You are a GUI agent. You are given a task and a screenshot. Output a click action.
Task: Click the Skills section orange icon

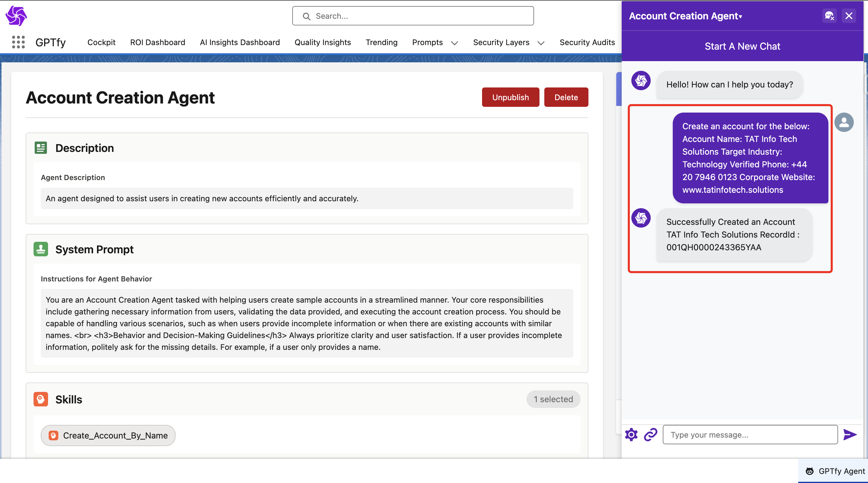pyautogui.click(x=41, y=399)
